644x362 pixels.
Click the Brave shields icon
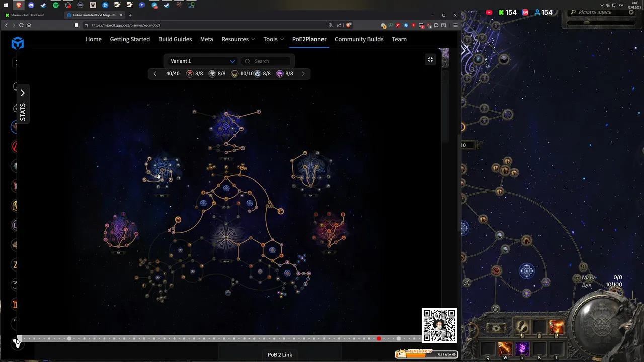[348, 25]
